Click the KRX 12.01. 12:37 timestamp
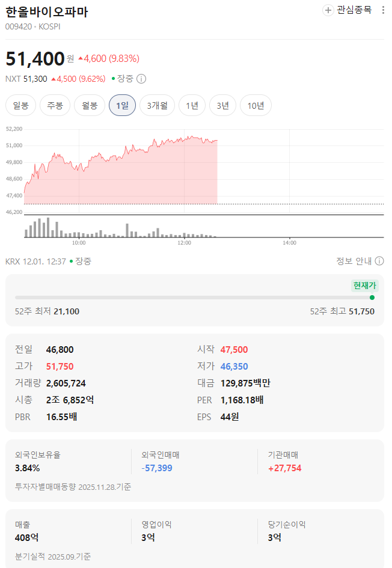 tap(35, 261)
